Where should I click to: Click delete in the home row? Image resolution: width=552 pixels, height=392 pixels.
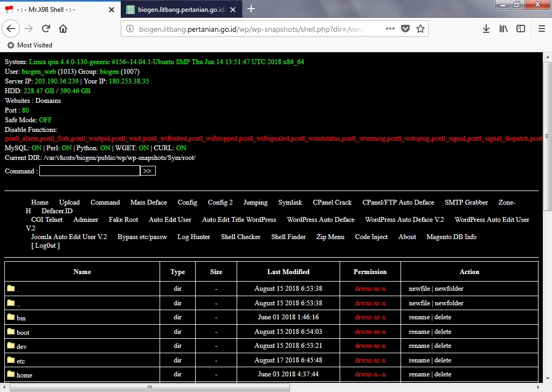tap(443, 374)
